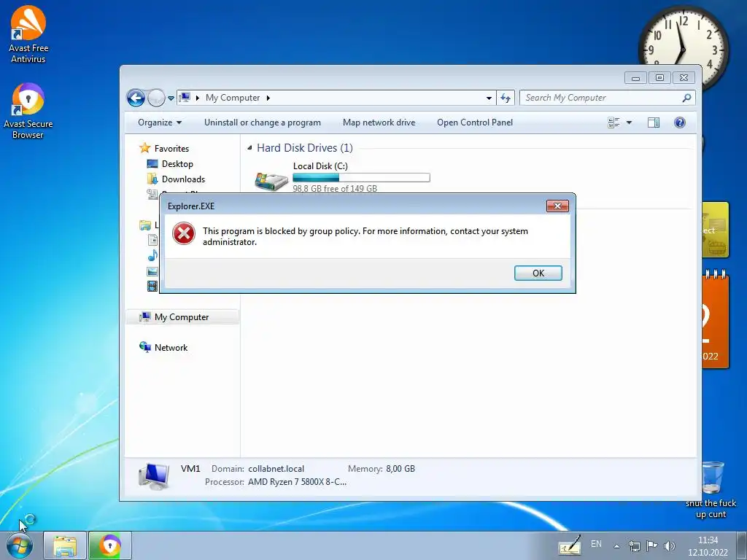Image resolution: width=747 pixels, height=560 pixels.
Task: Click AMD Ryzen 7 processor value
Action: point(298,482)
